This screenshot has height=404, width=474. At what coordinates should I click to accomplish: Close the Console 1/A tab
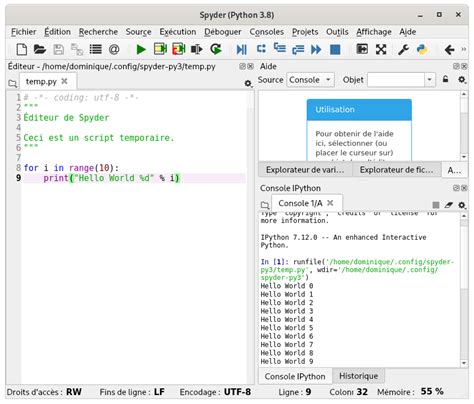330,203
